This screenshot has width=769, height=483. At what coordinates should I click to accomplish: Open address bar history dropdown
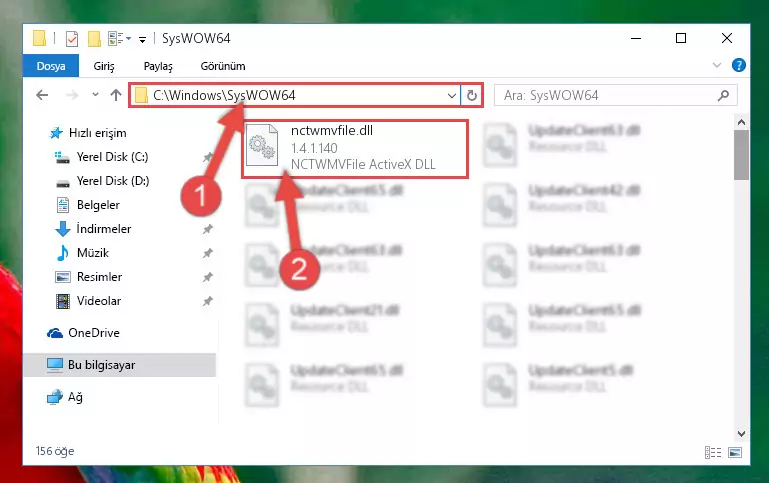452,96
